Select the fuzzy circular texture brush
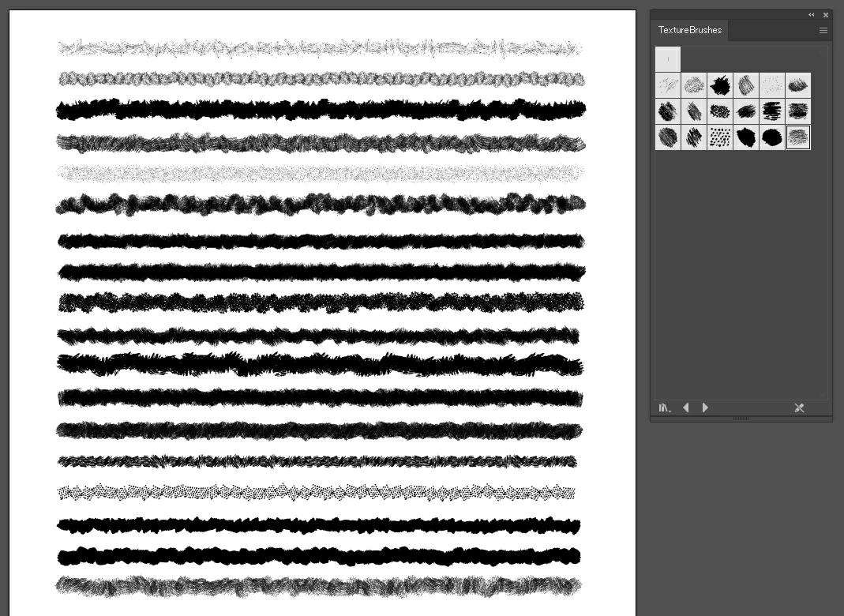Viewport: 844px width, 616px height. pos(694,85)
